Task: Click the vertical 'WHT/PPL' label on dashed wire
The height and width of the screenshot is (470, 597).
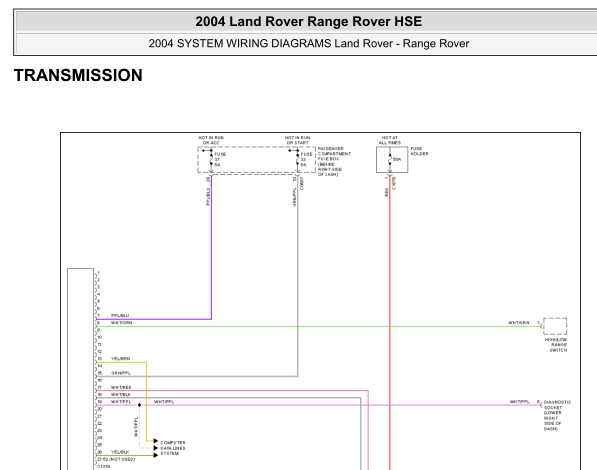Action: click(x=136, y=427)
